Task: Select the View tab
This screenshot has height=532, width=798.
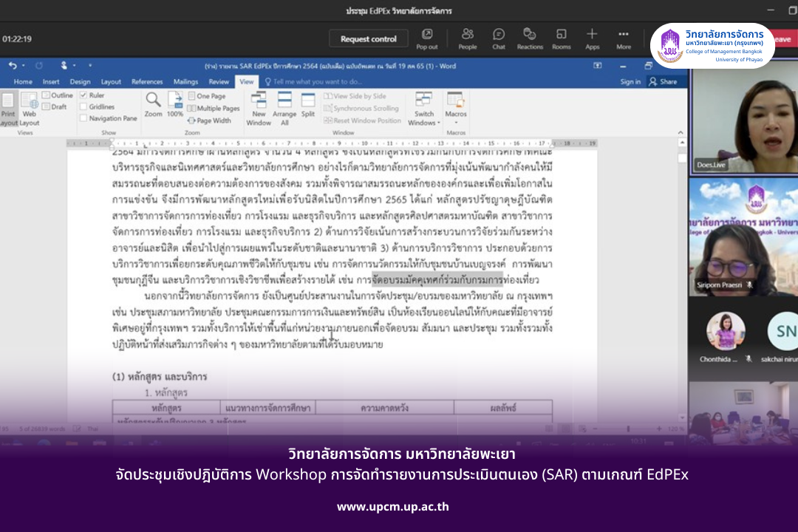Action: point(247,81)
